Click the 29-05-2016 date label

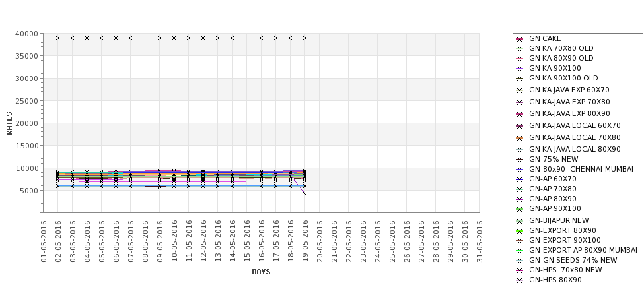[x=450, y=241]
